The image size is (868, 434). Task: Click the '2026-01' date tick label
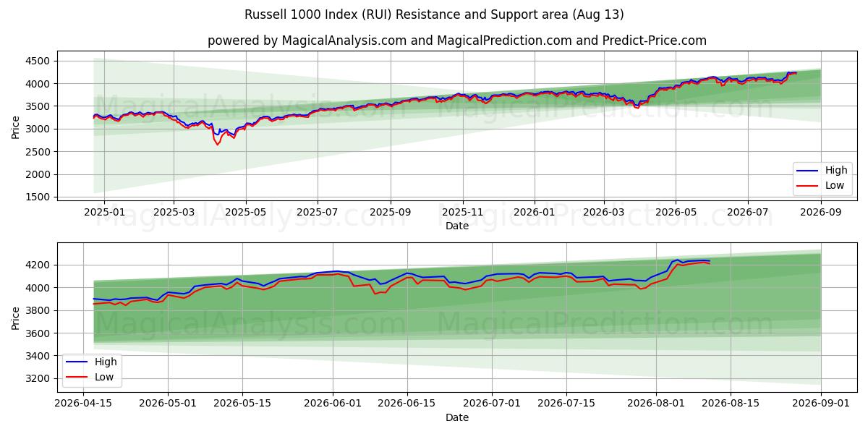pyautogui.click(x=535, y=212)
